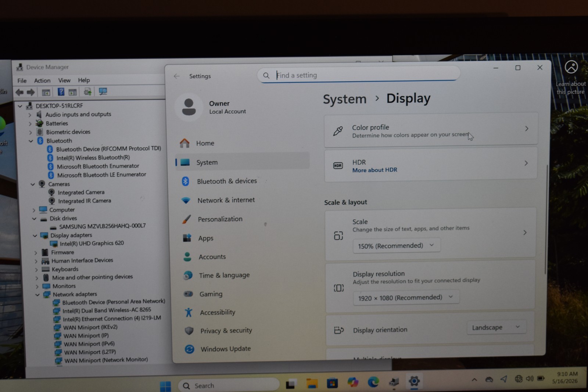
Task: Select WAN Miniport (IKEv2) adapter
Action: point(90,327)
